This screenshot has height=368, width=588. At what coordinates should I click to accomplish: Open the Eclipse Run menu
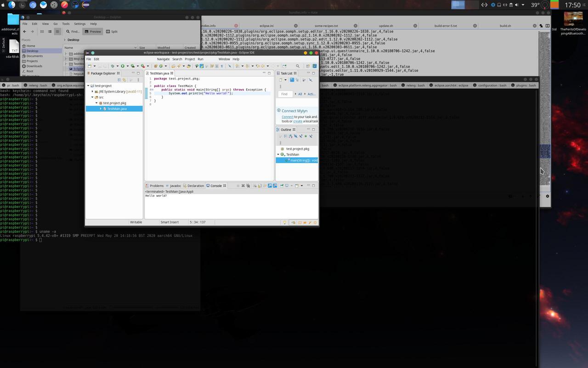pos(200,59)
